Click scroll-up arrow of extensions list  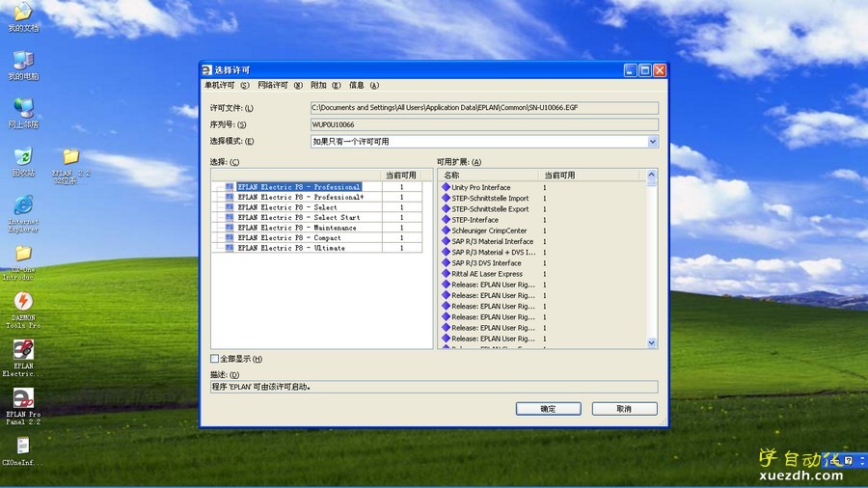coord(652,175)
